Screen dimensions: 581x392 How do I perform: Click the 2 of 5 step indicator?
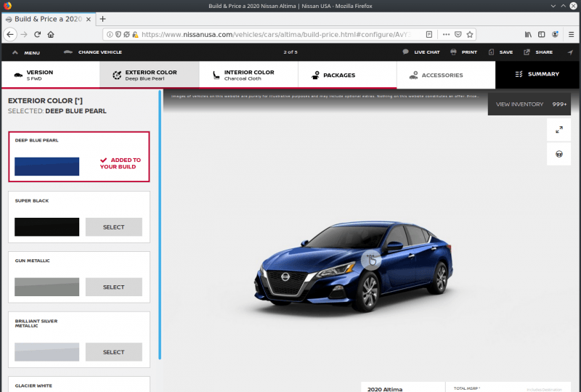[290, 52]
